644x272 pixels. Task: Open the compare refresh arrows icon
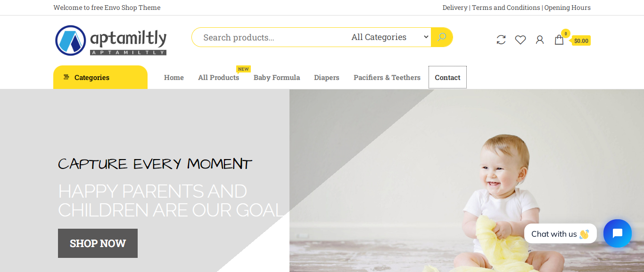(x=501, y=40)
